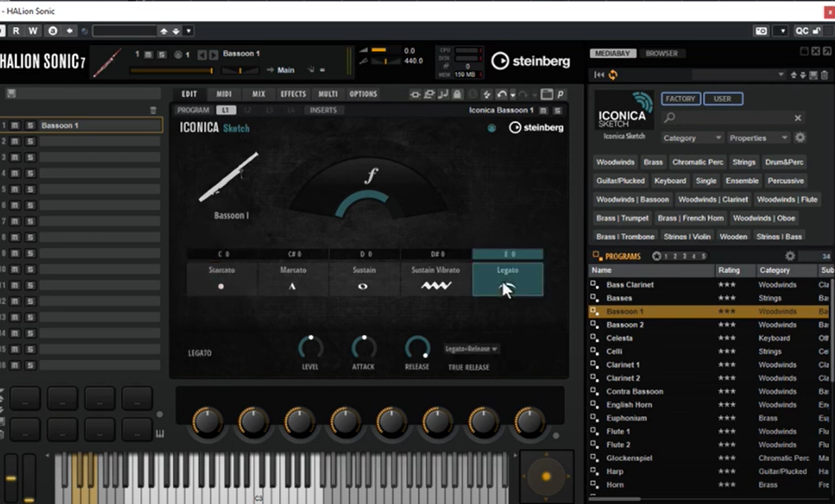Open the Category dropdown in MediaBay
835x504 pixels.
point(692,138)
